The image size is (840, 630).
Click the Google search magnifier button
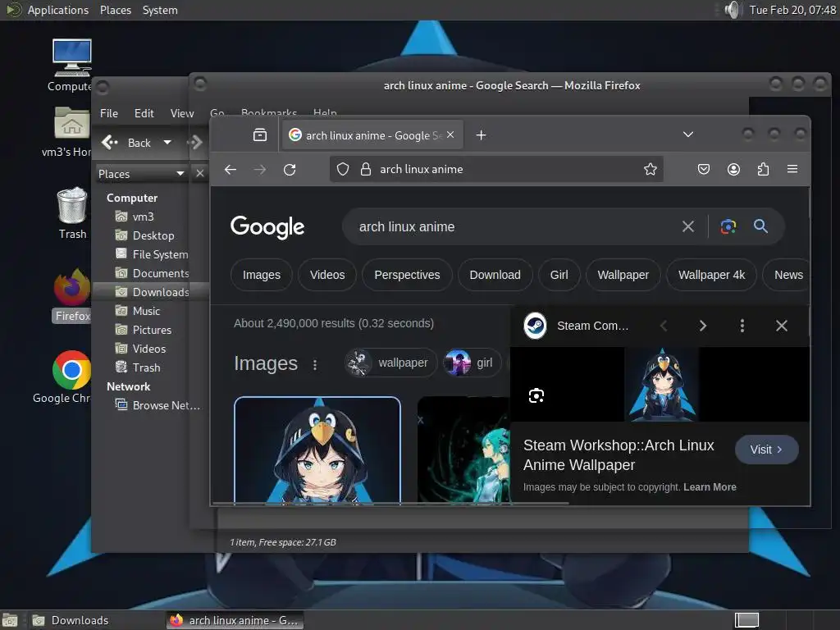(x=760, y=226)
